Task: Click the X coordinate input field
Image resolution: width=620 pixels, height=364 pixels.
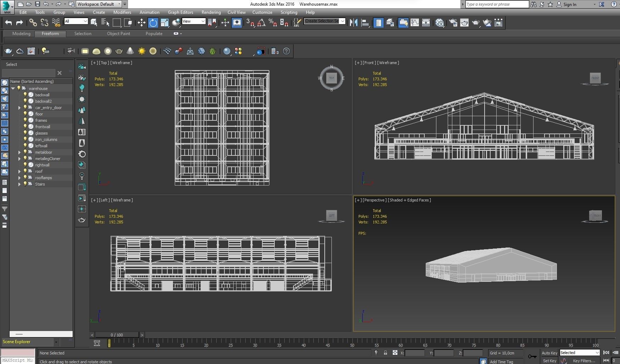Action: coord(414,353)
